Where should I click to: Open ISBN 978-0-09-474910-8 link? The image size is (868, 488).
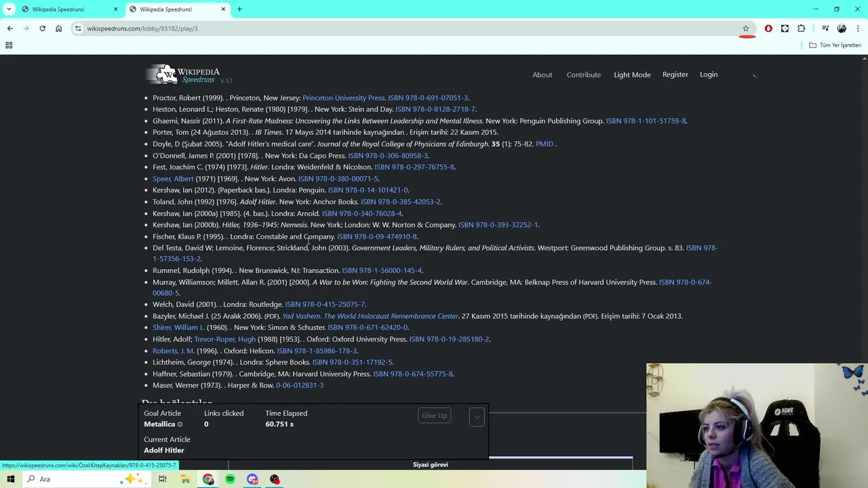click(x=377, y=237)
